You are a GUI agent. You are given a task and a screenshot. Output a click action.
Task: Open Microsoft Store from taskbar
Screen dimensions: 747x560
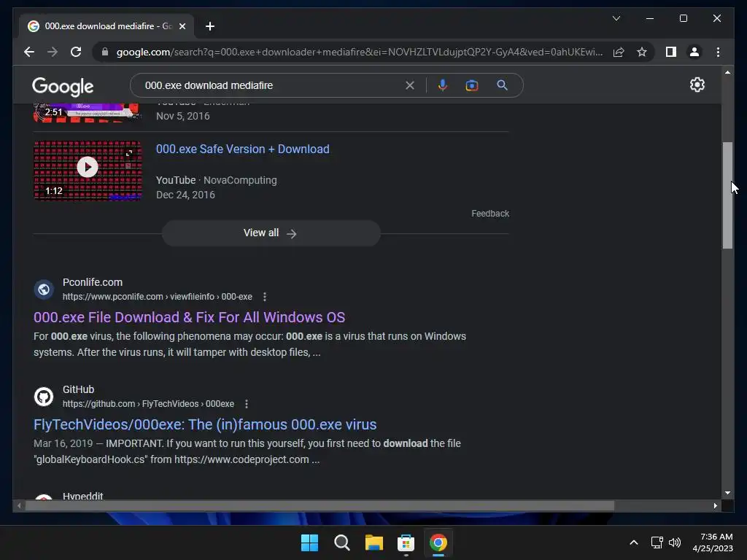click(406, 542)
